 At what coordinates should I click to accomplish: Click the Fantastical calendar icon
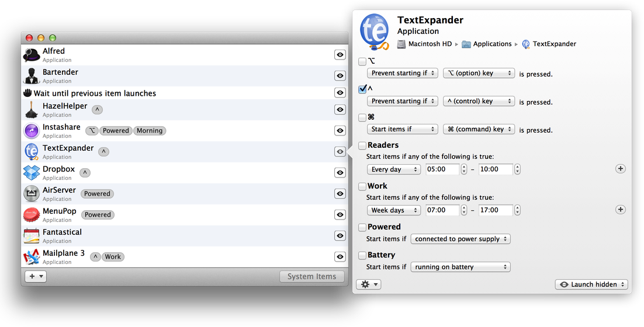pyautogui.click(x=32, y=236)
